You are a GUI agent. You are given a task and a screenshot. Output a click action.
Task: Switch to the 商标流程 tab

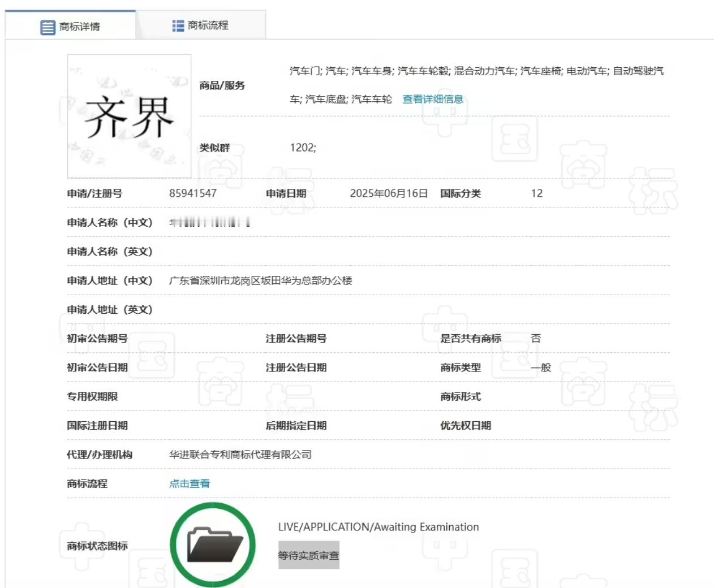pyautogui.click(x=207, y=25)
